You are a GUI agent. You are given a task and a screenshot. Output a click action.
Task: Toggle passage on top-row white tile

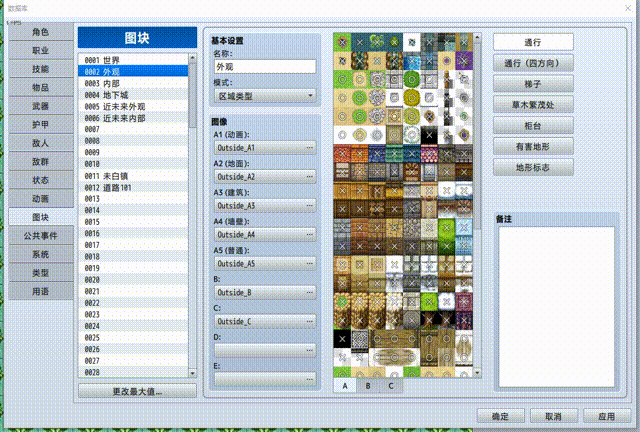[411, 42]
